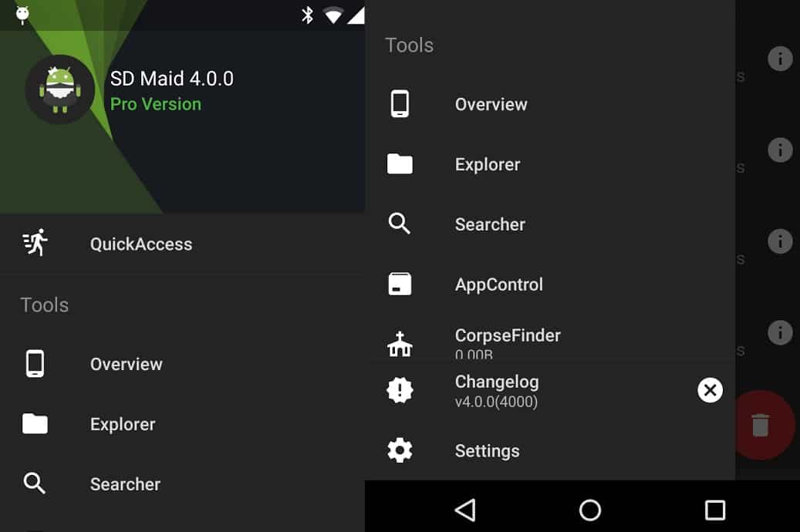Image resolution: width=800 pixels, height=532 pixels.
Task: Go to the Settings text label
Action: (487, 451)
